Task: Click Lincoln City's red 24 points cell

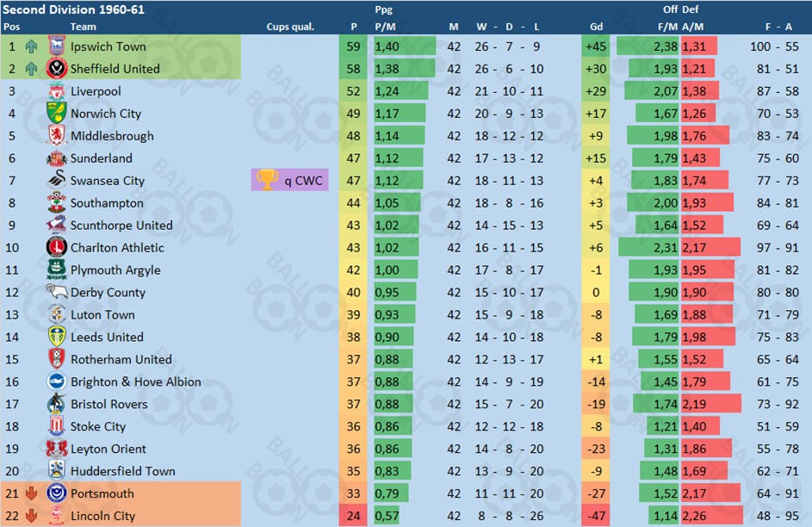Action: [x=353, y=516]
